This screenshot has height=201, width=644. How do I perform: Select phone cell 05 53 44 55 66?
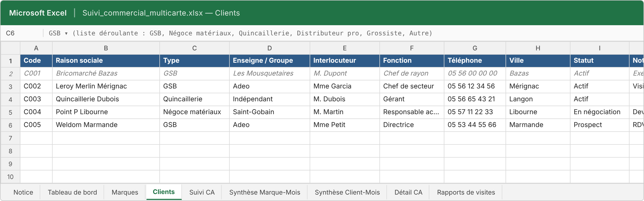[x=475, y=125]
